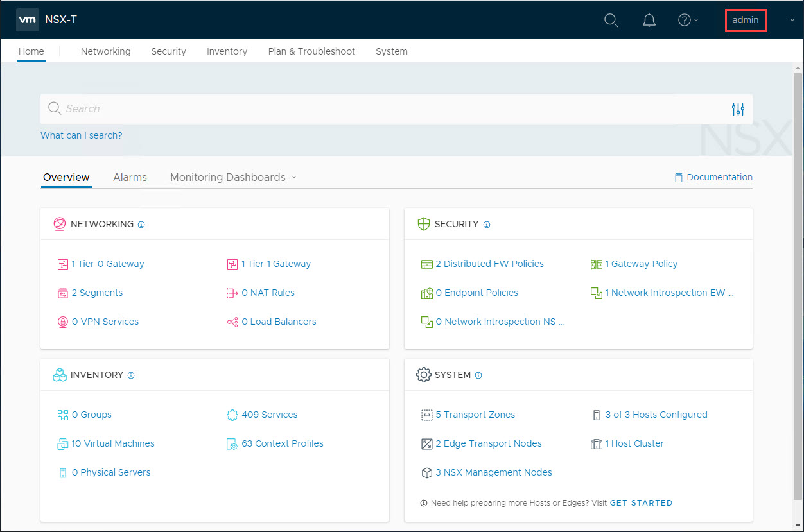
Task: Expand the user menu chevron
Action: 792,21
